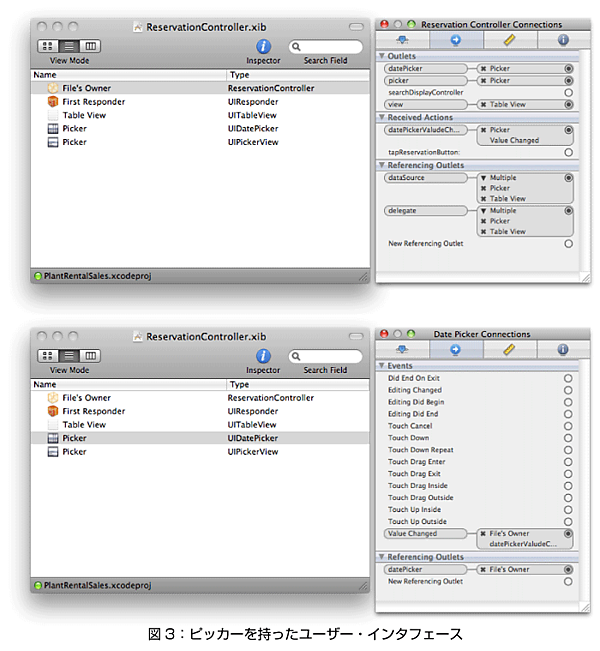
Task: Click PlantRentalSales.xcodeproj status in bottom xib window
Action: pos(93,585)
